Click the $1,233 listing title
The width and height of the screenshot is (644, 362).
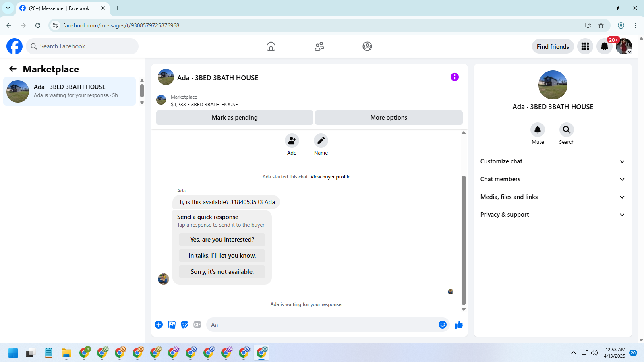[204, 104]
